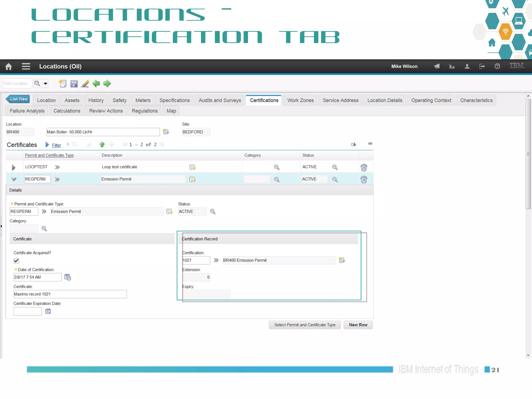Click the vertical scrollbar thumb
The height and width of the screenshot is (399, 532).
point(528,154)
